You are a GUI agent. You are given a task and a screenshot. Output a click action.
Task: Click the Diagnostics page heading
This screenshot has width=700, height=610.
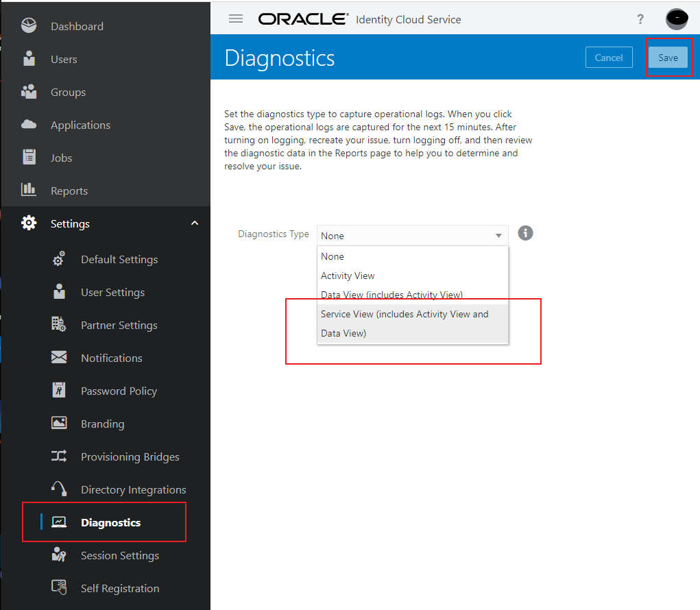coord(280,58)
